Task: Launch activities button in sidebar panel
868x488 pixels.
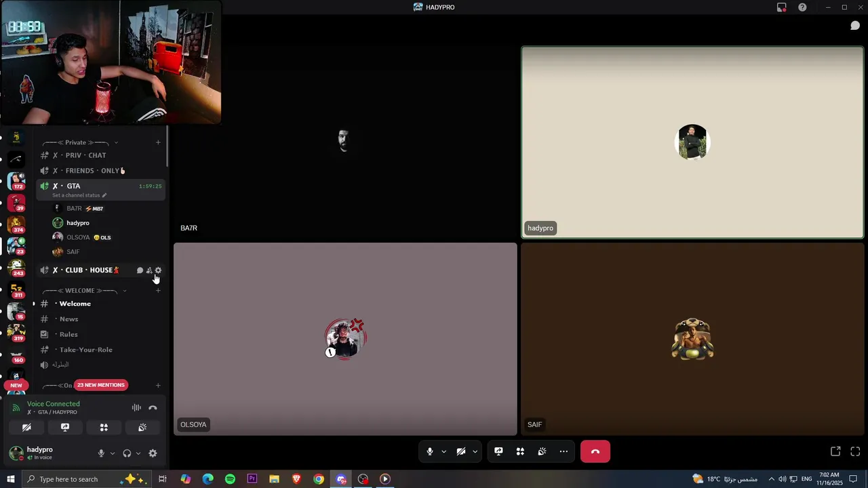Action: coord(104,428)
